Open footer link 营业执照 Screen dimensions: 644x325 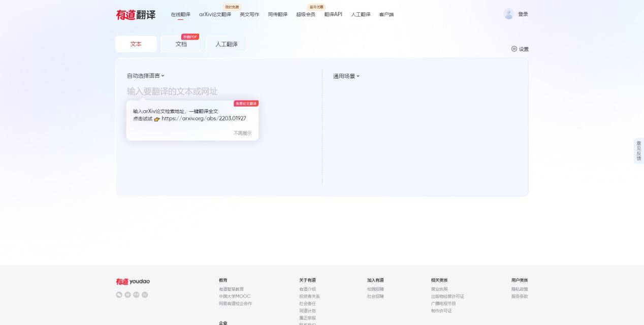pos(439,289)
